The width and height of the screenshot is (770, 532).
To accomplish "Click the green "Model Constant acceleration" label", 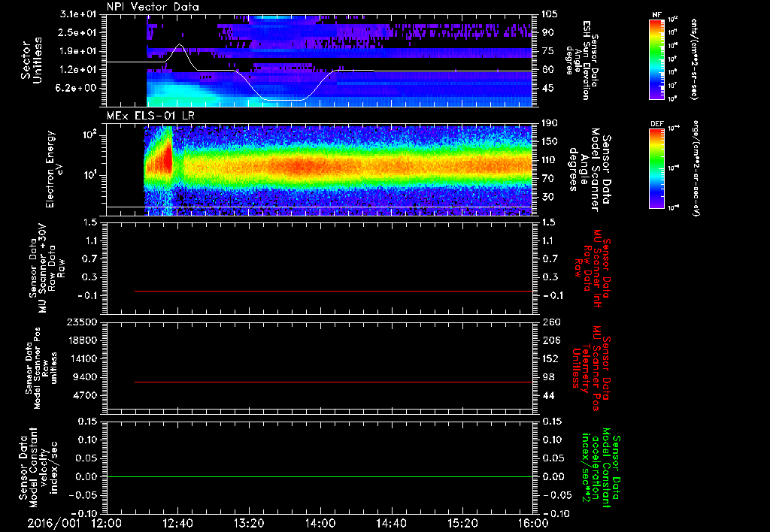I will click(601, 467).
